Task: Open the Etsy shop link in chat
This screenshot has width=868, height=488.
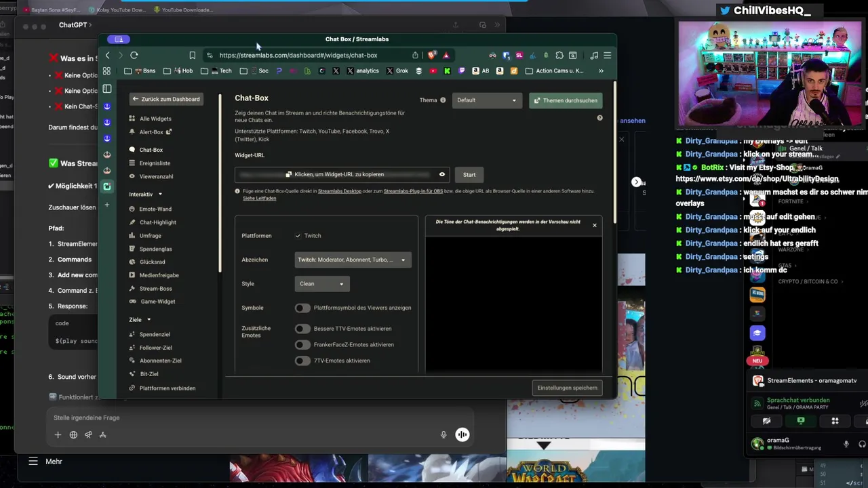Action: 757,179
